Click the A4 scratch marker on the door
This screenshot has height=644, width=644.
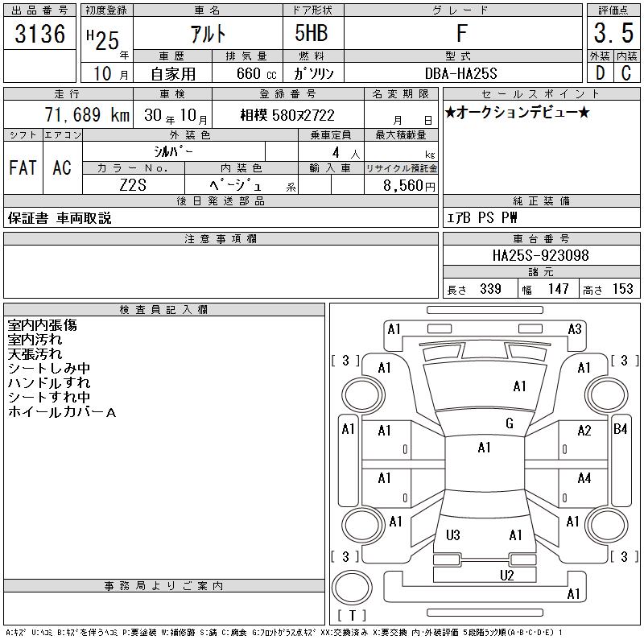coord(584,478)
